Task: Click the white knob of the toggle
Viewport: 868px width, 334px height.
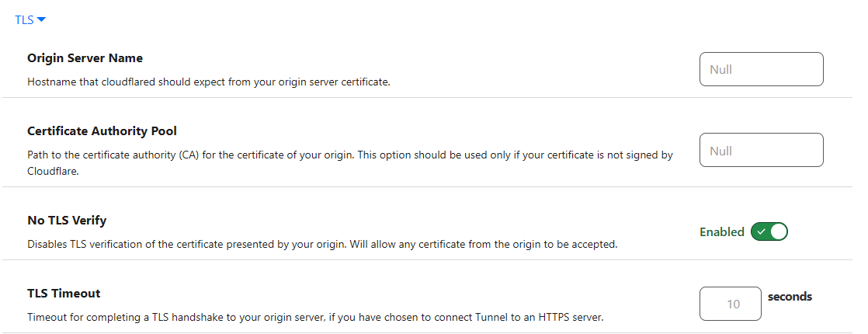Action: pos(778,231)
